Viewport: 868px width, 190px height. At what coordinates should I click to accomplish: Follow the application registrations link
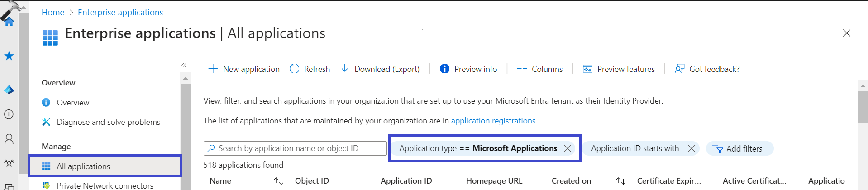(493, 121)
